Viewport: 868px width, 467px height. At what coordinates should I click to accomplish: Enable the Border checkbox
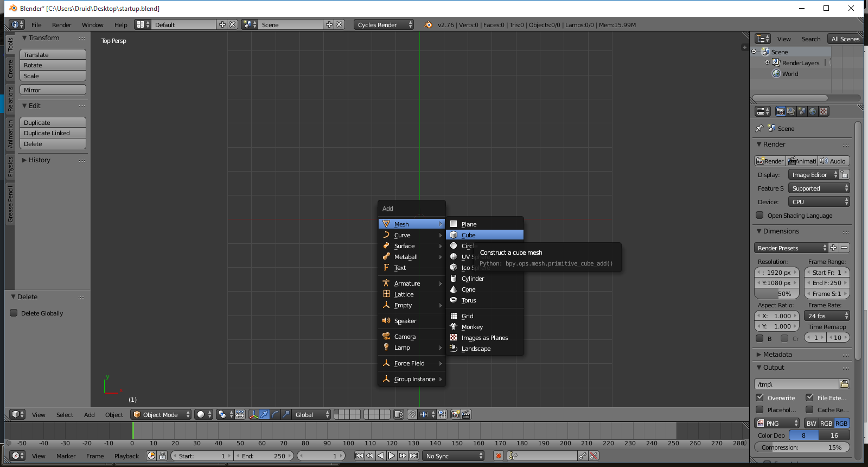coord(759,338)
